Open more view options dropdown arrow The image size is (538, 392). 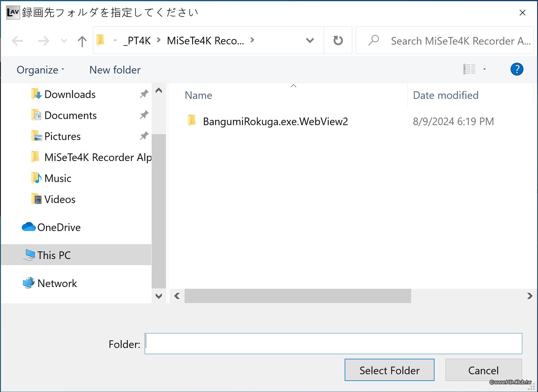(x=484, y=69)
